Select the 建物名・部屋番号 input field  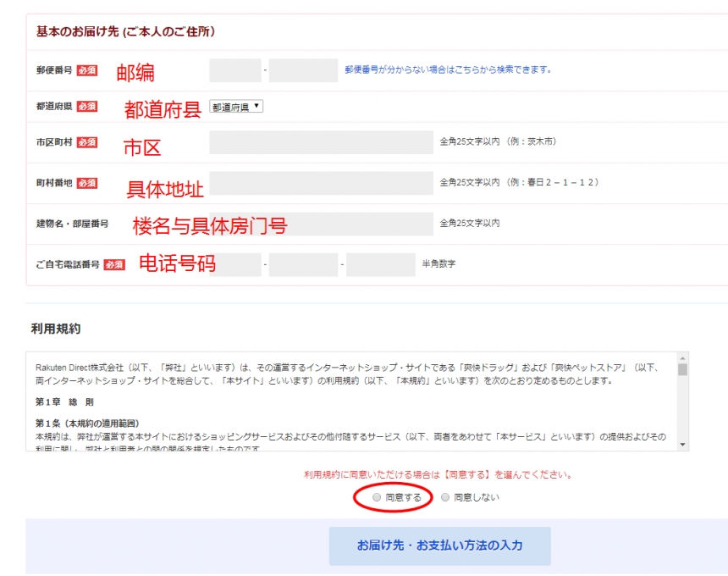coord(322,224)
